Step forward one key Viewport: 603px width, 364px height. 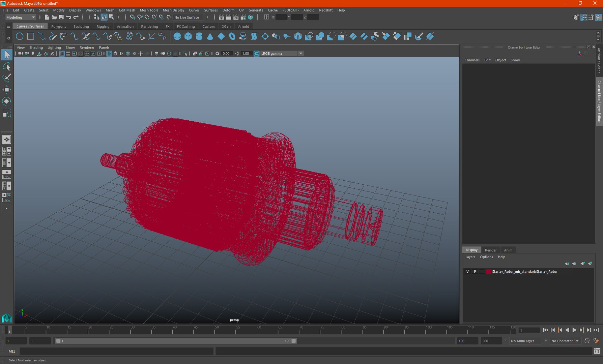click(581, 330)
